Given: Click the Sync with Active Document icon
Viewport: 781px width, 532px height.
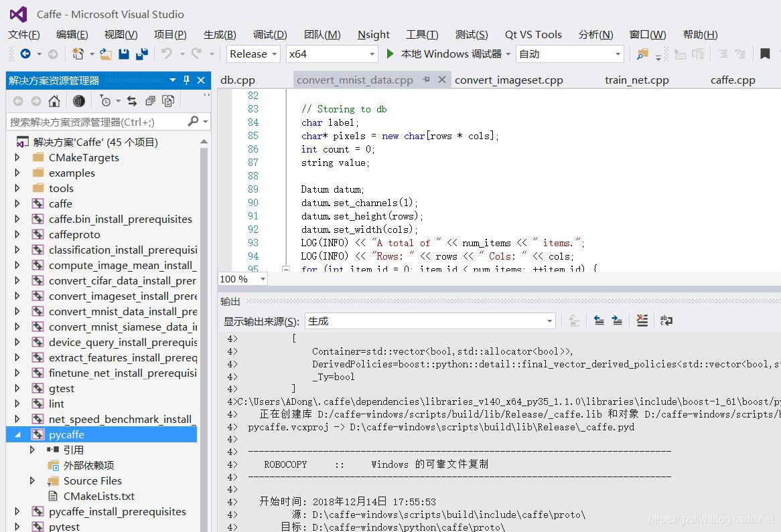Looking at the screenshot, I should (132, 102).
